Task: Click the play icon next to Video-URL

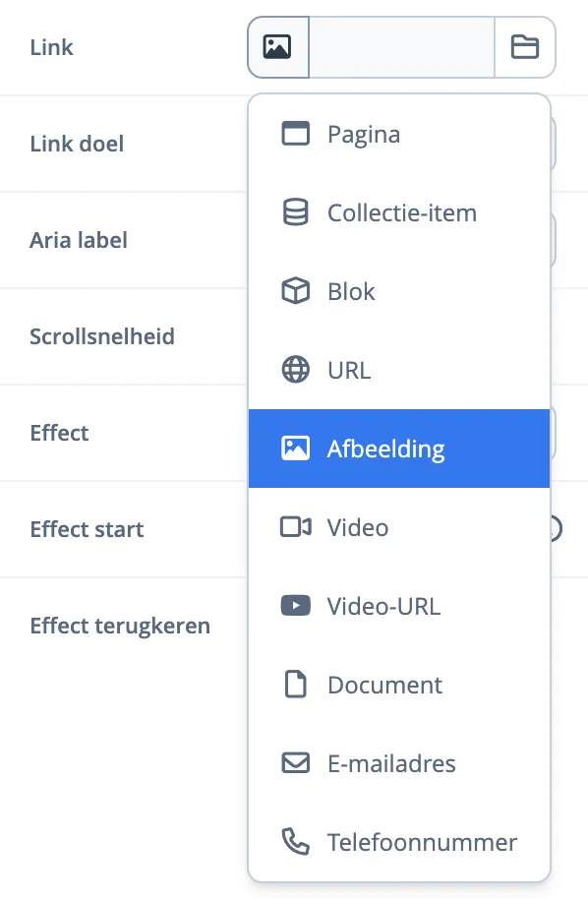Action: (x=295, y=606)
